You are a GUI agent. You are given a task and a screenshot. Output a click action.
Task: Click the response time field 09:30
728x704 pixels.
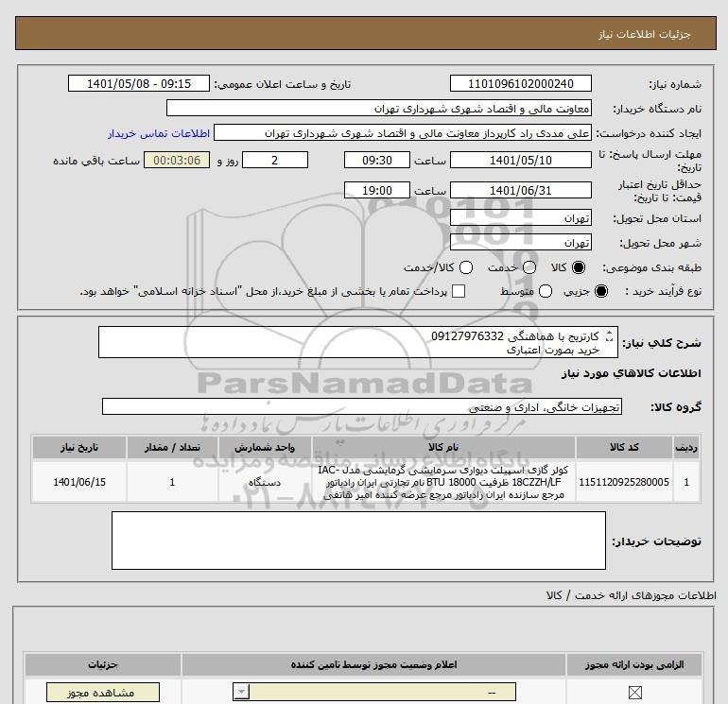(x=377, y=160)
